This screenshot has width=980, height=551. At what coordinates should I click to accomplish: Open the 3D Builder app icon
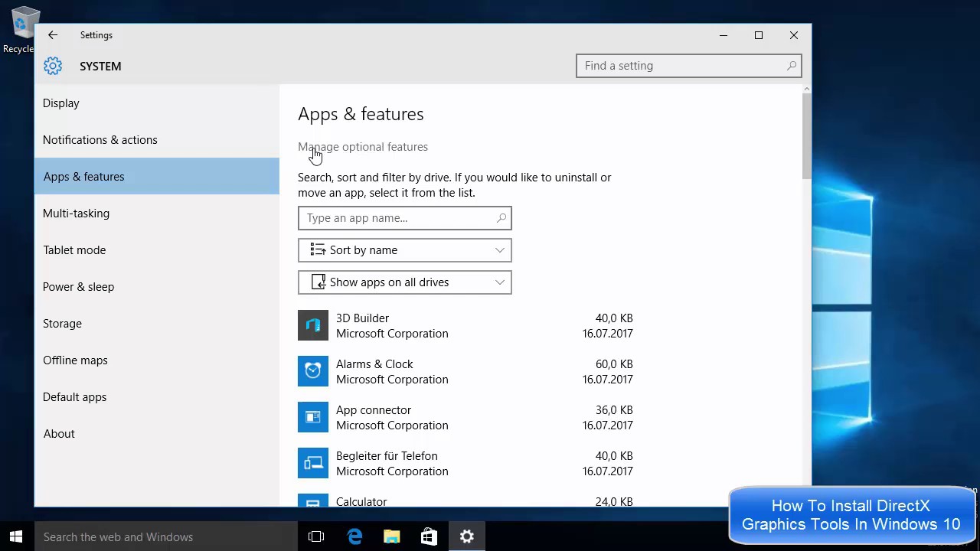click(x=313, y=326)
